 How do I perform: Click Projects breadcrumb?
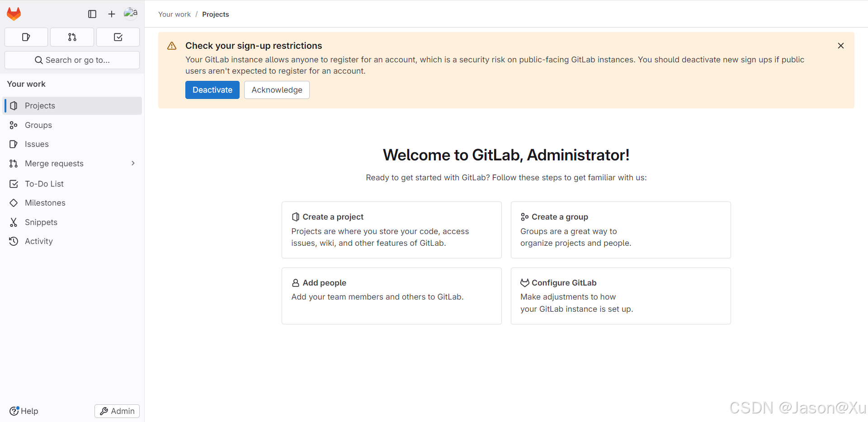pyautogui.click(x=216, y=14)
